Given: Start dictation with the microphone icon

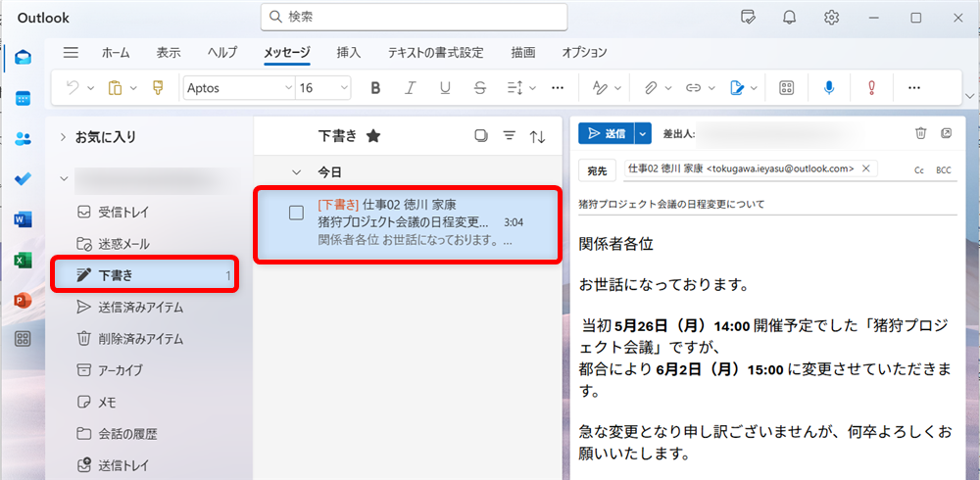Looking at the screenshot, I should [x=829, y=88].
